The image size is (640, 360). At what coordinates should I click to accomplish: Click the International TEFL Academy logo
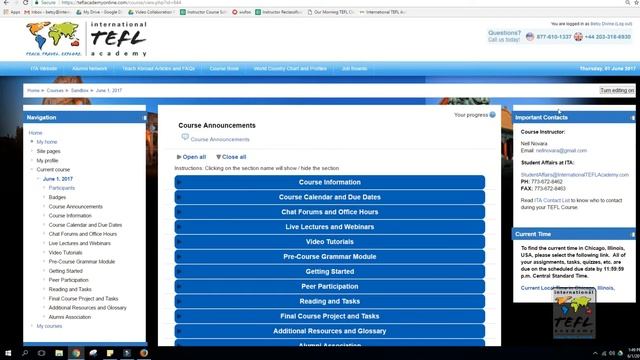[86, 39]
